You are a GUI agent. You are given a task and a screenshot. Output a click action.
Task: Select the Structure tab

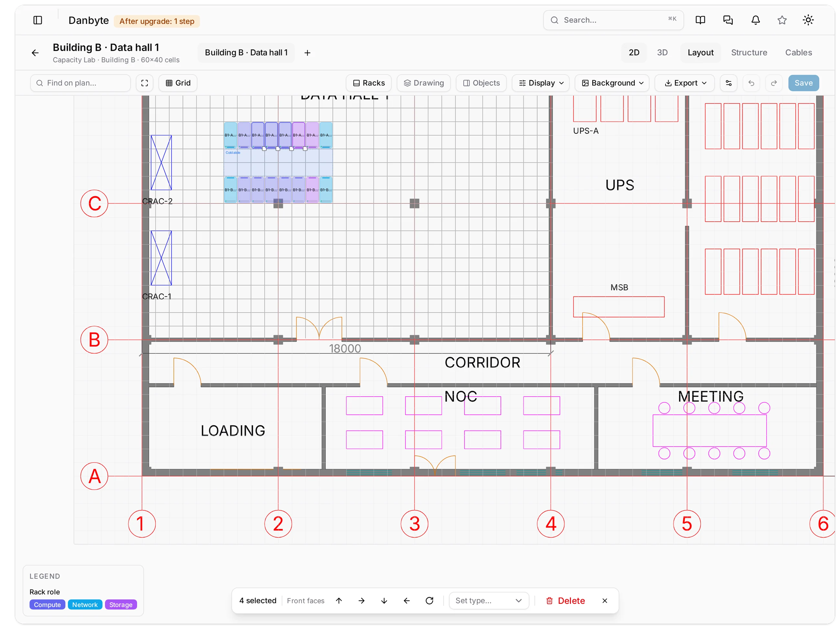coord(749,52)
